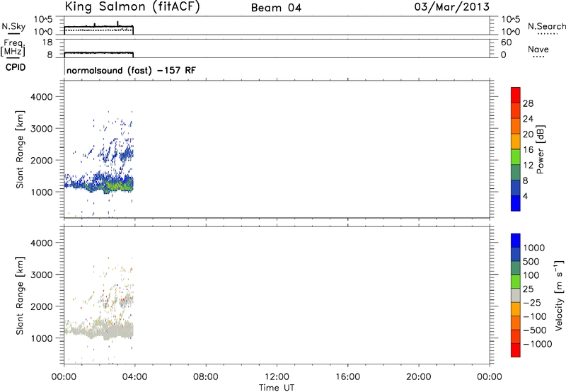
Task: Click the 03/Mar/2013 date text
Action: pos(452,7)
